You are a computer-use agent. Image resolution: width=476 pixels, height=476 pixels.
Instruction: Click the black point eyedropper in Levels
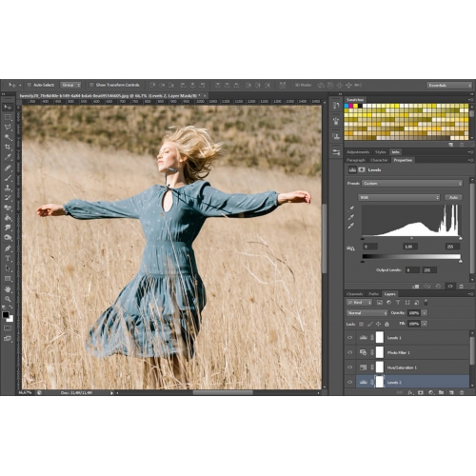point(351,208)
